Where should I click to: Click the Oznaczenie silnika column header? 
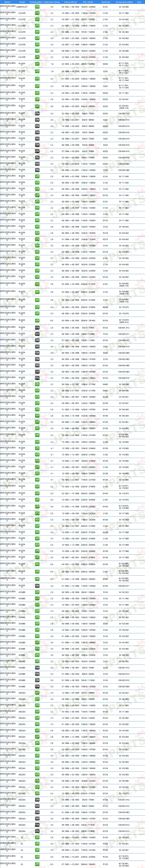click(124, 2)
